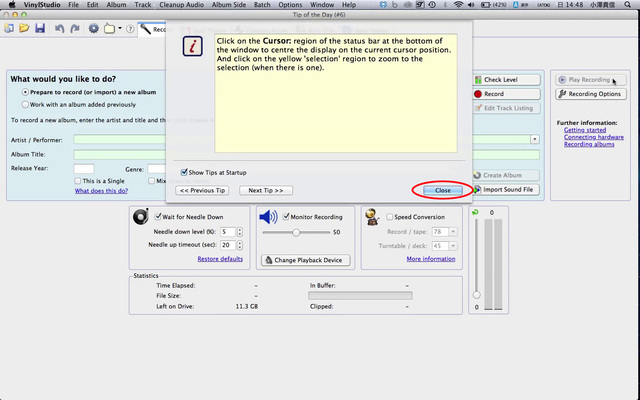Expand the arrow beside the pale folder icon
The height and width of the screenshot is (400, 640).
[120, 29]
